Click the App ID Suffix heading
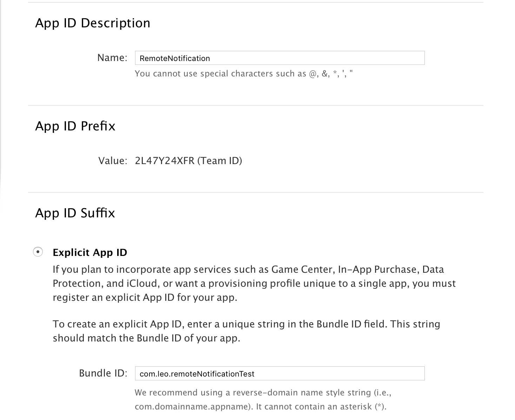515x420 pixels. (75, 213)
